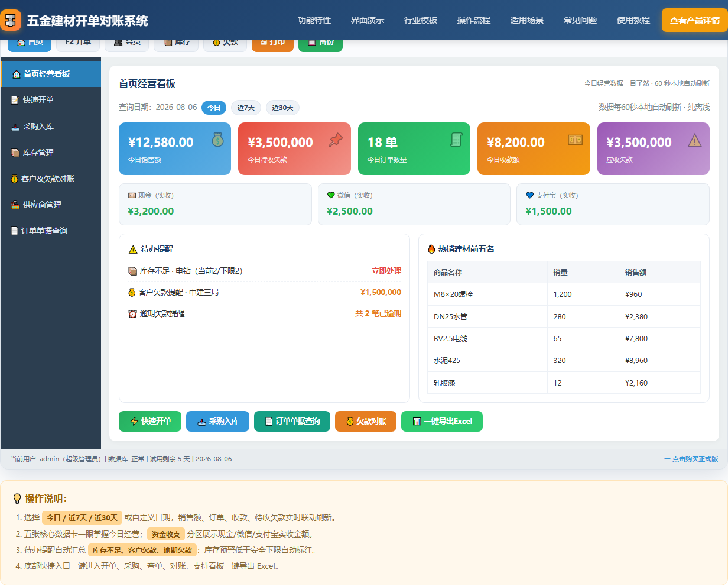Viewport: 728px width, 586px height.
Task: Click the green 快速开单 shortcut button
Action: coord(150,421)
